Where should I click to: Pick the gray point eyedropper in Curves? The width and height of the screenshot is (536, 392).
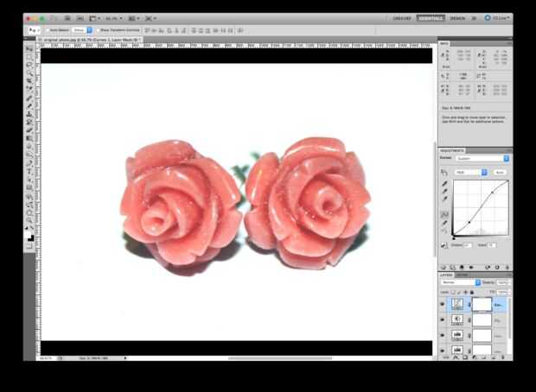point(444,191)
